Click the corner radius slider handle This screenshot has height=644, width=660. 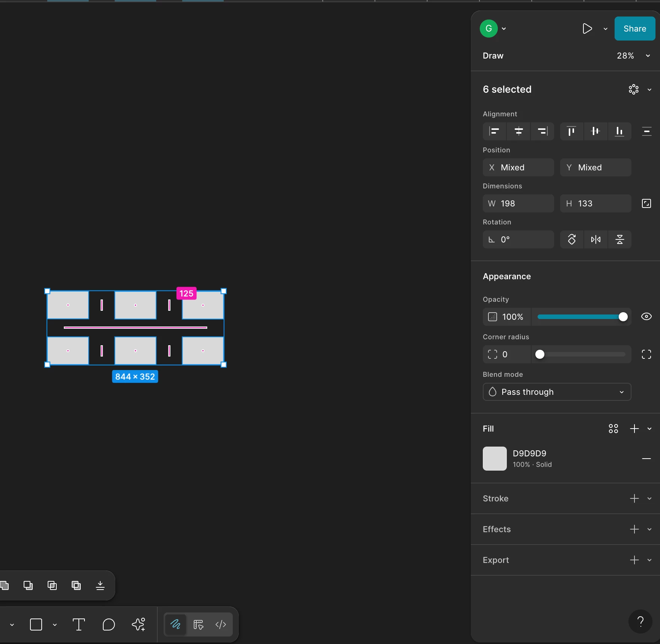pos(540,354)
